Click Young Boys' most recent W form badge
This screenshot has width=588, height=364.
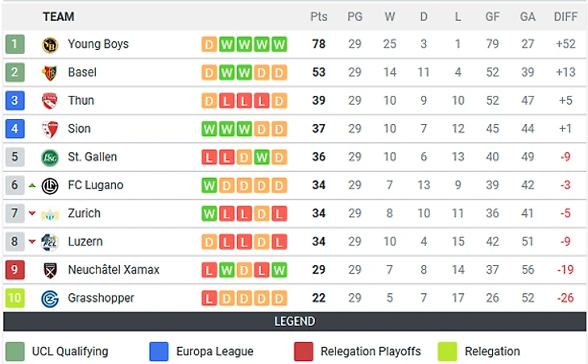(280, 44)
